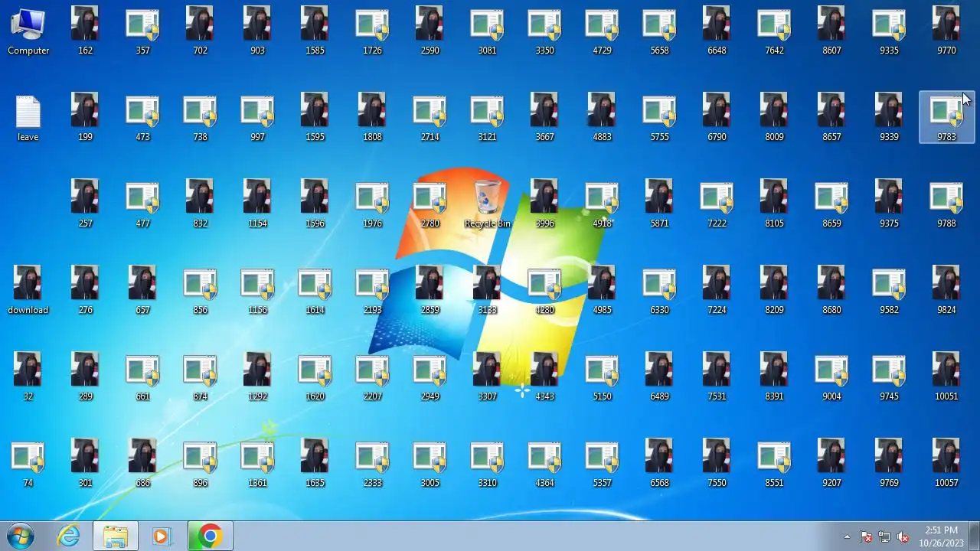Select the icon labeled 997
Image resolution: width=980 pixels, height=551 pixels.
tap(257, 118)
